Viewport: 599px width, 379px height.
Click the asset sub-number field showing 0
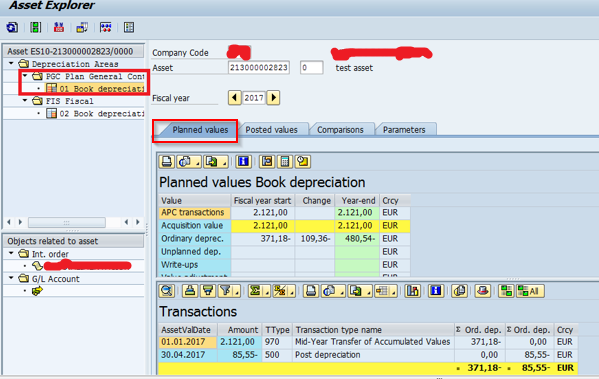coord(311,68)
